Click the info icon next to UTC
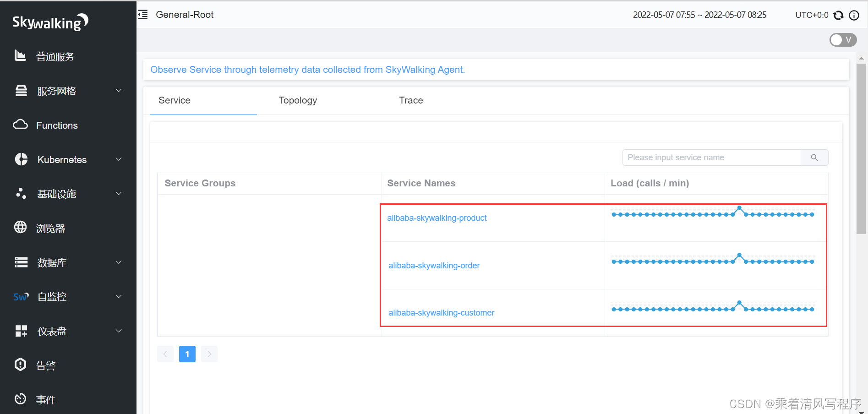Image resolution: width=868 pixels, height=414 pixels. click(854, 15)
